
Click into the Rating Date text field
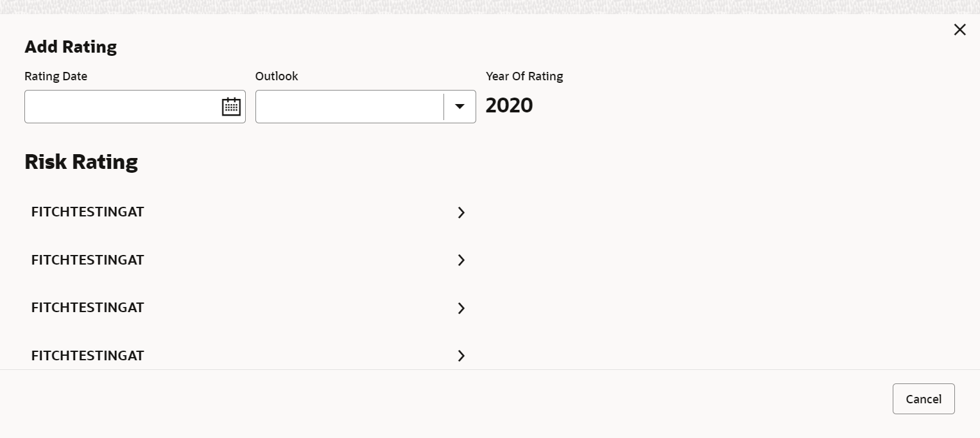123,107
